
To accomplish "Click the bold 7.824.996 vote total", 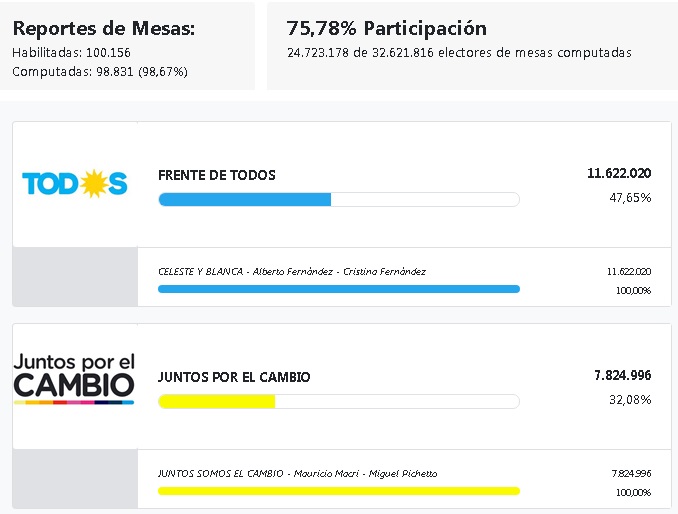I will click(x=622, y=375).
